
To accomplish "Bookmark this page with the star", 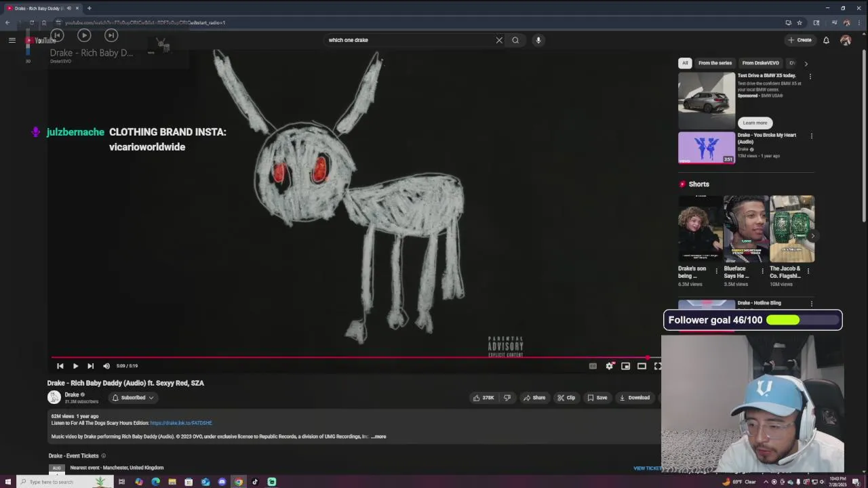I will point(800,22).
